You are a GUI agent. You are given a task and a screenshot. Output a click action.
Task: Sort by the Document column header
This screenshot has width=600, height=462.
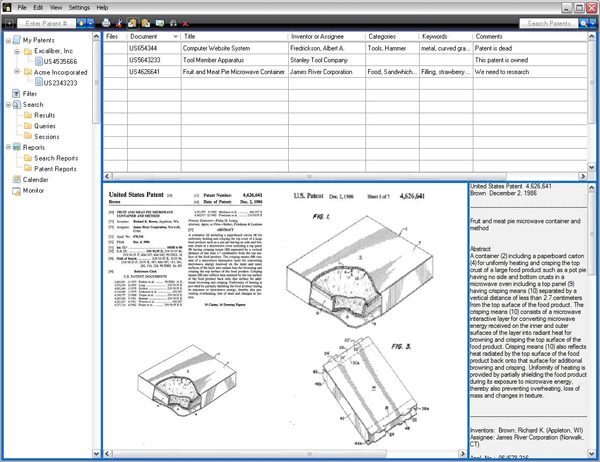pyautogui.click(x=154, y=36)
